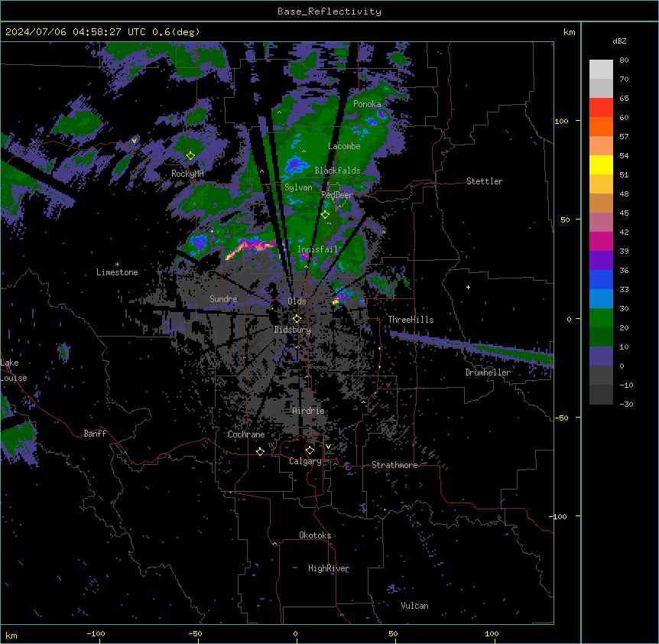659x644 pixels.
Task: Click the asterisk marker above Limestone
Action: click(117, 265)
